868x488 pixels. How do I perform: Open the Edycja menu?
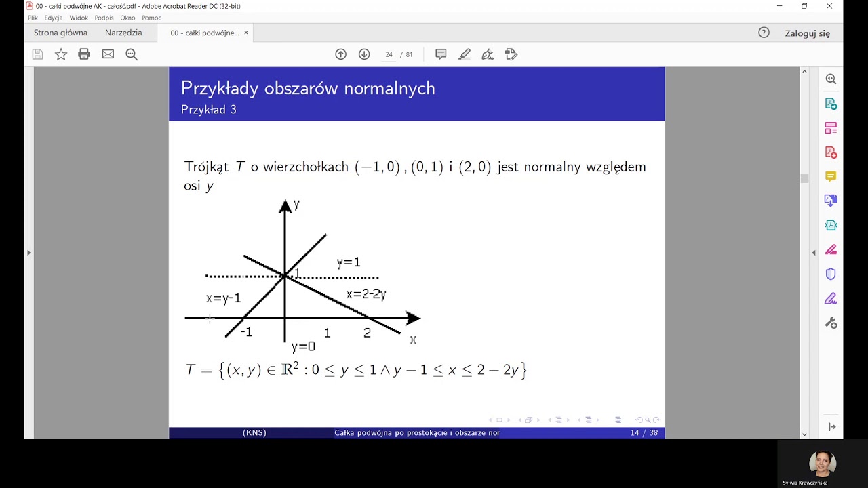click(54, 18)
